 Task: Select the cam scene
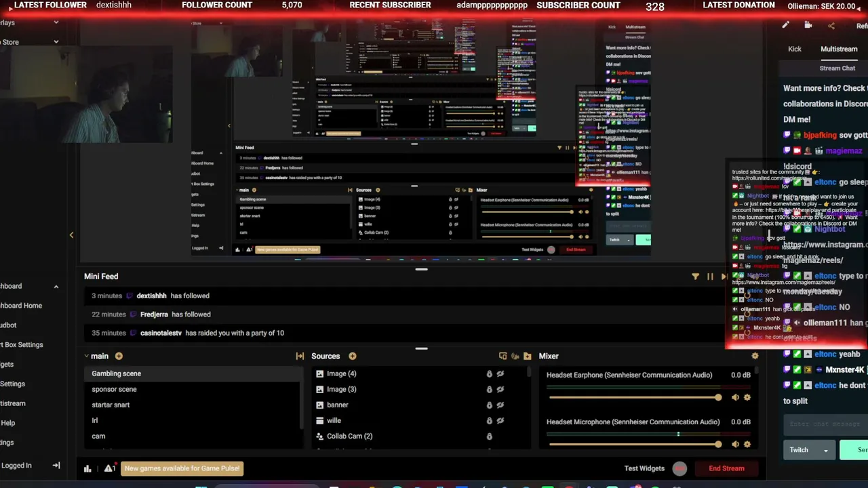(x=193, y=436)
